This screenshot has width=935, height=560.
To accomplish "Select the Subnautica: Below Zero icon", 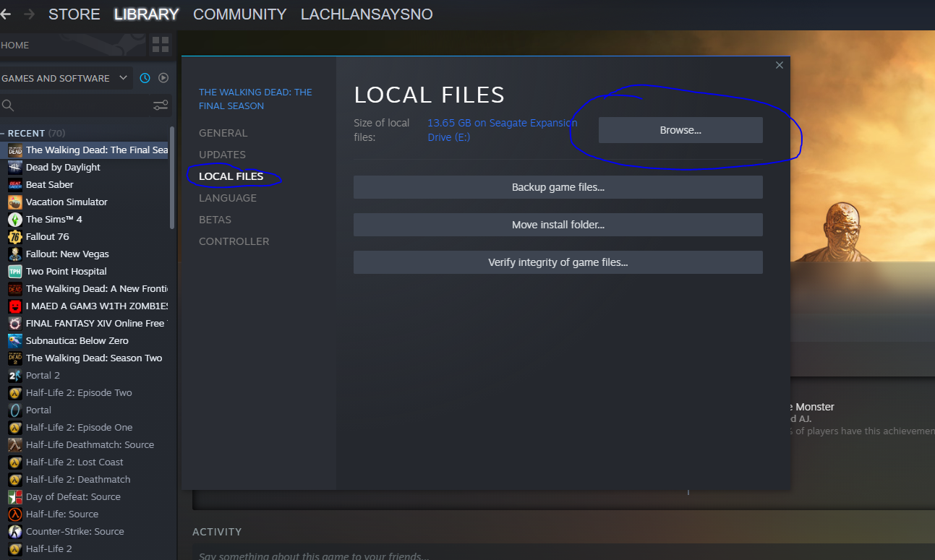I will click(15, 340).
